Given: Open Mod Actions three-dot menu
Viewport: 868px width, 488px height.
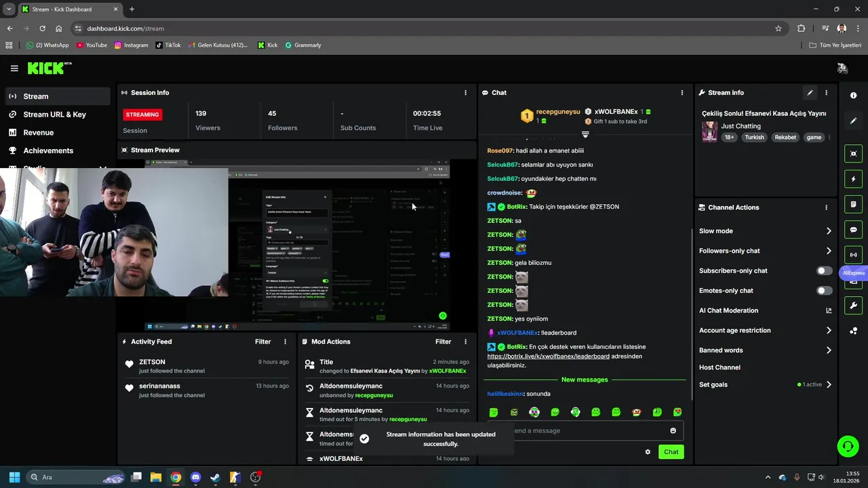Looking at the screenshot, I should (x=465, y=342).
